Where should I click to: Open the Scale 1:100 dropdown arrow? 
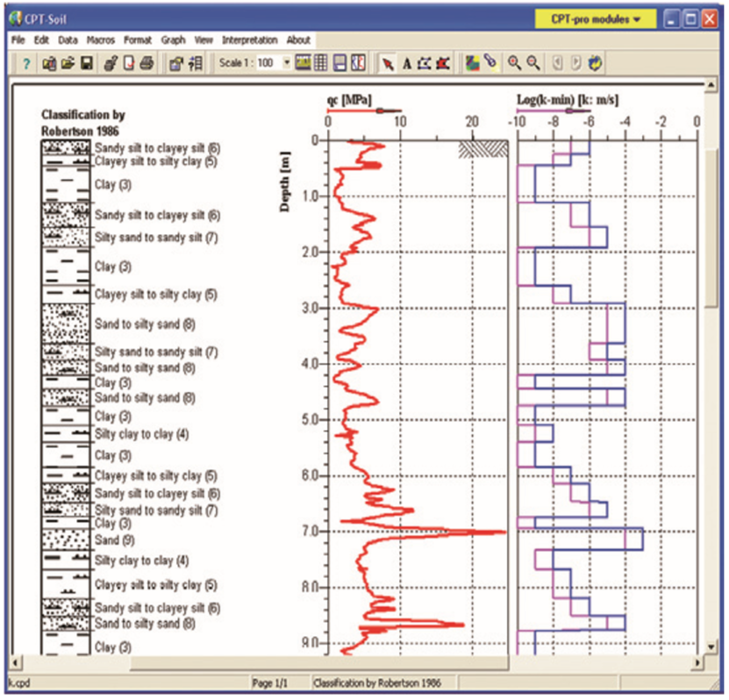pyautogui.click(x=287, y=64)
